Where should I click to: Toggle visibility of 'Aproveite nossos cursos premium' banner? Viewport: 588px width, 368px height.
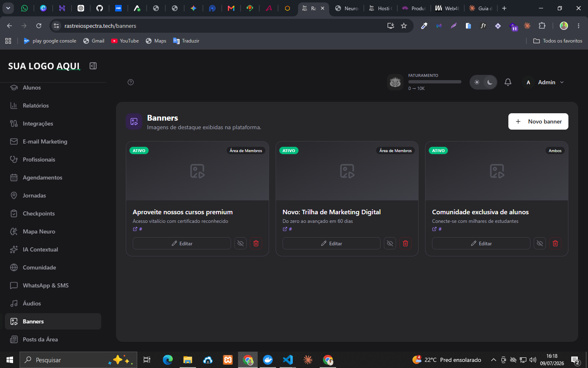click(241, 243)
